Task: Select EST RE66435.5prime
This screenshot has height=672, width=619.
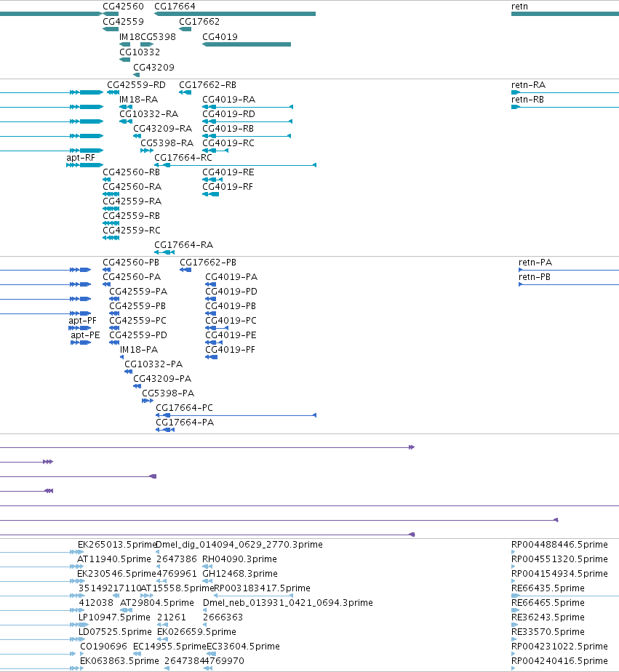Action: tap(548, 588)
